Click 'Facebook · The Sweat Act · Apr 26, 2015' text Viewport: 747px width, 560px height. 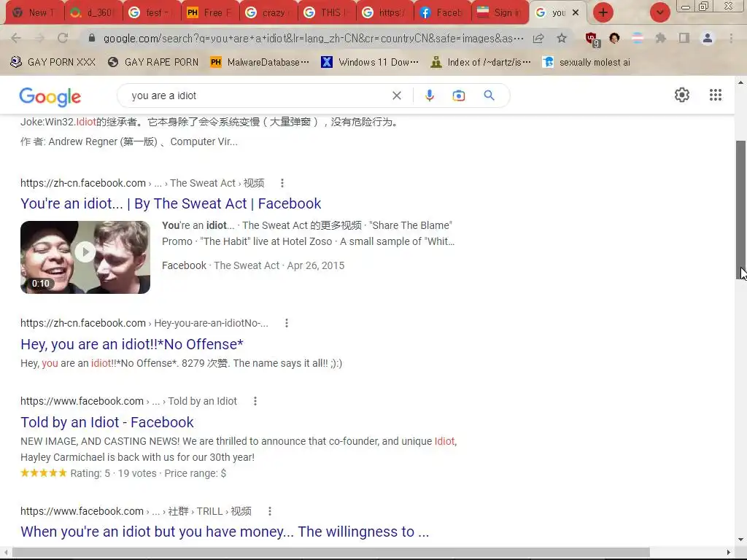[253, 265]
